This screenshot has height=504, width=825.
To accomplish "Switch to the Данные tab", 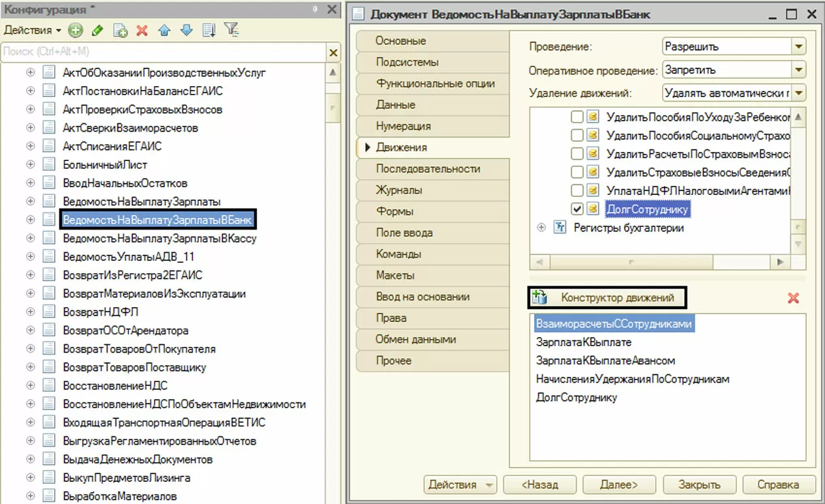I will point(432,105).
